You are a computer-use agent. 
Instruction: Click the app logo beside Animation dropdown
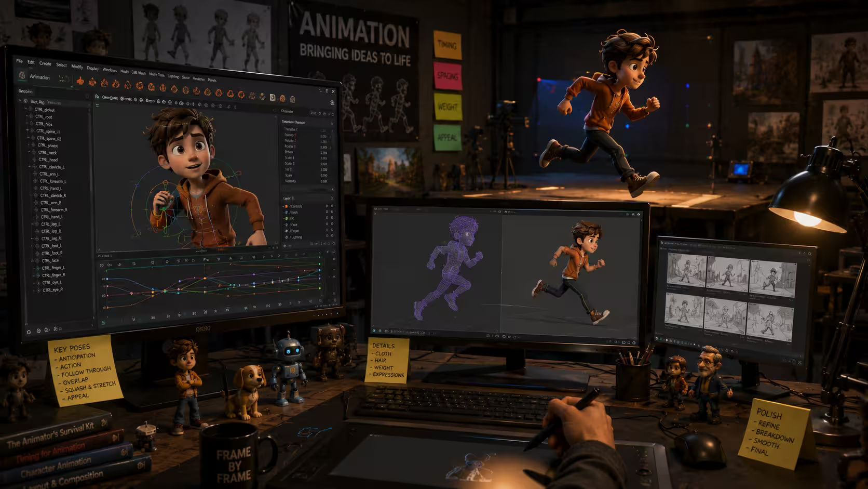click(x=22, y=75)
